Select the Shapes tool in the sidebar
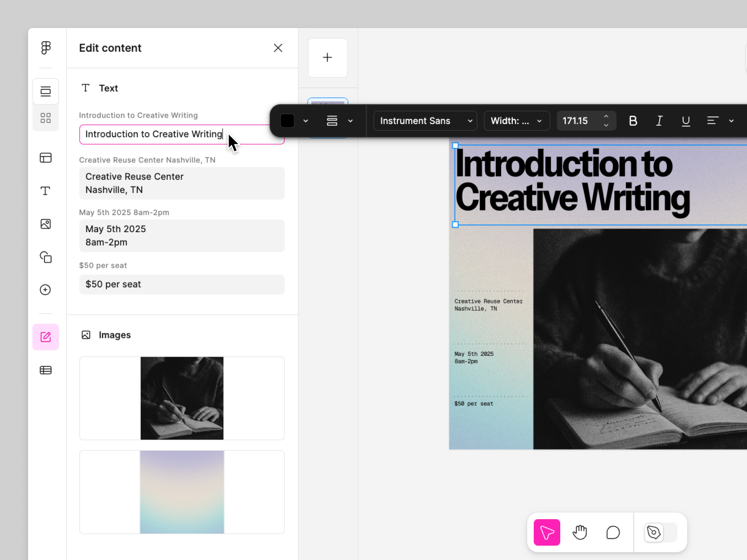This screenshot has height=560, width=747. tap(46, 257)
